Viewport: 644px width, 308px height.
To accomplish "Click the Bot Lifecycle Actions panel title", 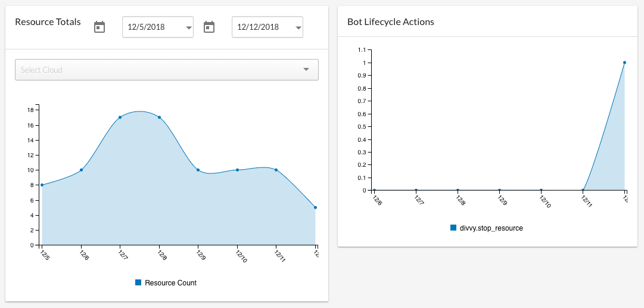I will click(391, 22).
